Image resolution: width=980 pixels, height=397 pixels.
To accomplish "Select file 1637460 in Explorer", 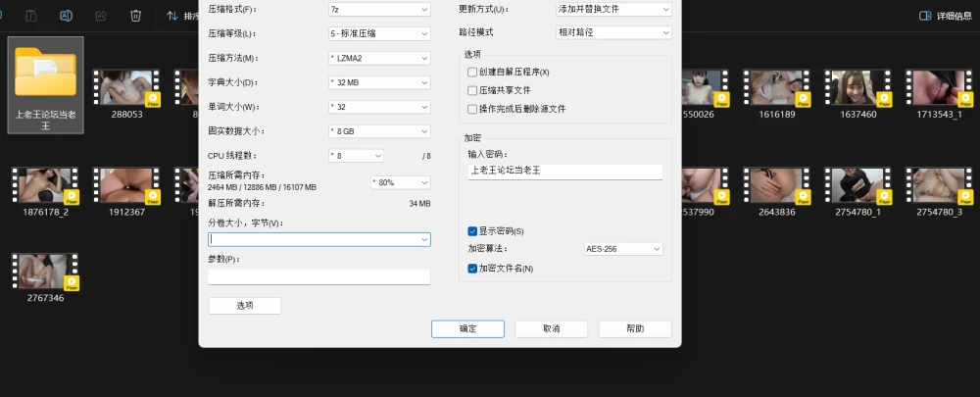I will (x=858, y=94).
